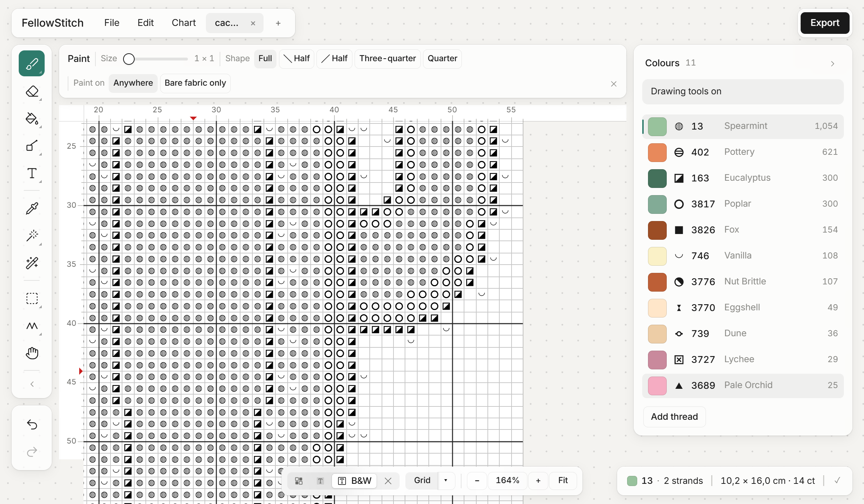The height and width of the screenshot is (504, 864).
Task: Choose the forward-slash Half stitch shape
Action: click(x=334, y=59)
